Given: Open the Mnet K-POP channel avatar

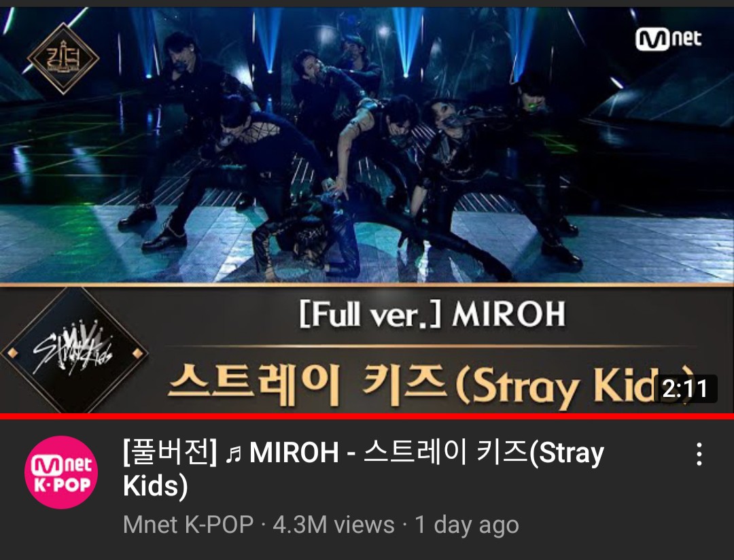Looking at the screenshot, I should pos(61,472).
